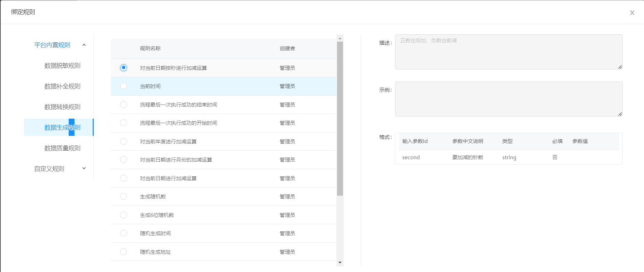The height and width of the screenshot is (272, 644).
Task: Close the 绑定规则 dialog
Action: click(x=632, y=13)
